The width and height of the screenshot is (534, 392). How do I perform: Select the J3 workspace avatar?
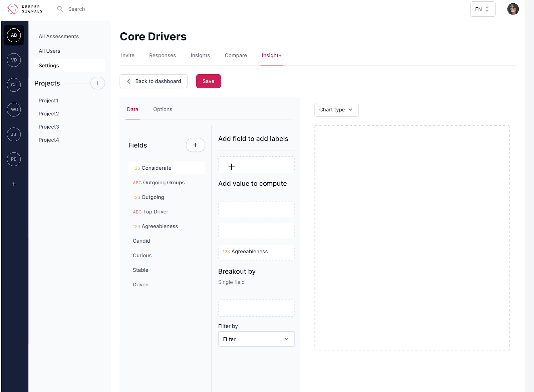pos(14,134)
